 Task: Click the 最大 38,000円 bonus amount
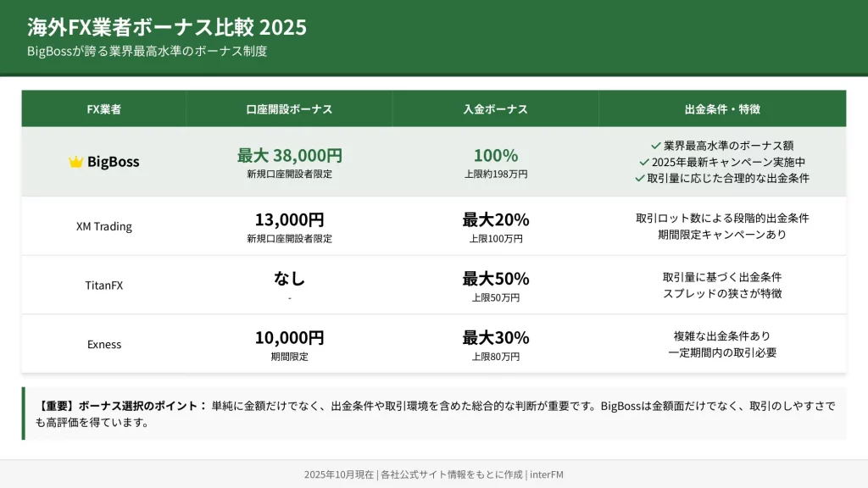[289, 156]
